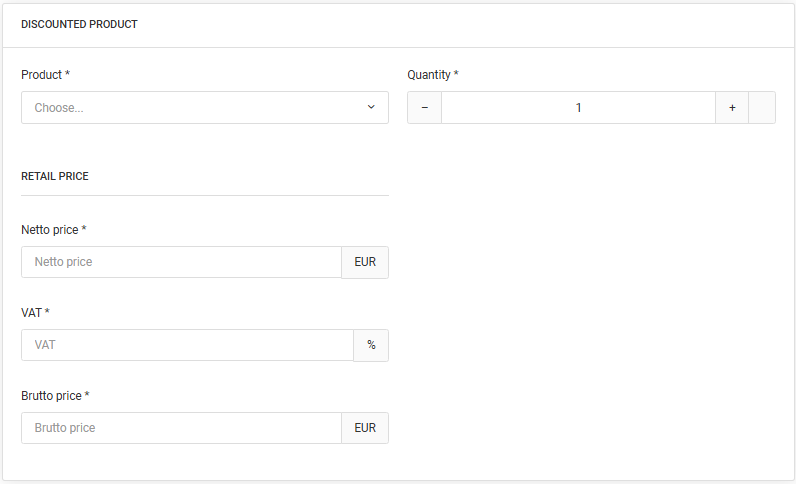The image size is (796, 484).
Task: Click the RETAIL PRICE section heading
Action: coord(55,176)
